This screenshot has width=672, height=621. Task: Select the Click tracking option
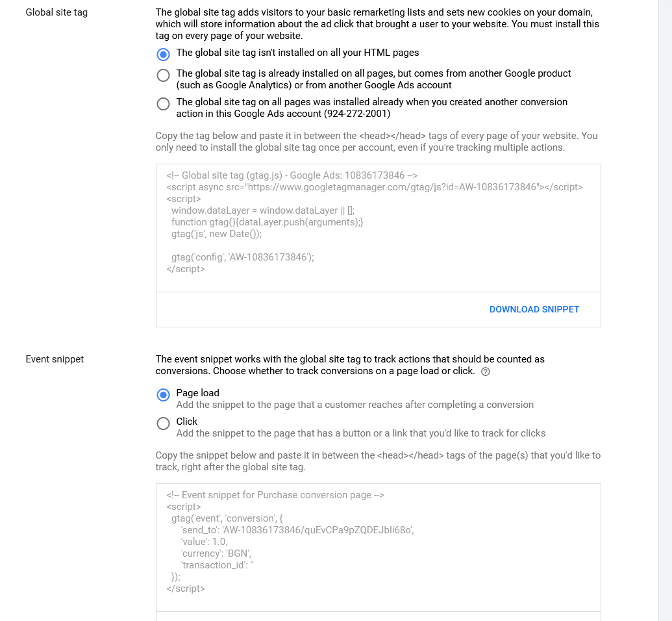point(163,424)
